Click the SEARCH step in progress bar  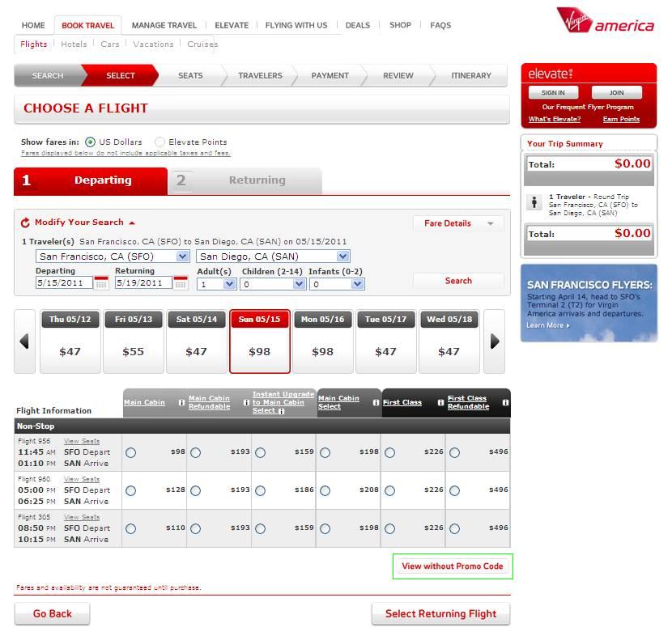click(x=48, y=75)
